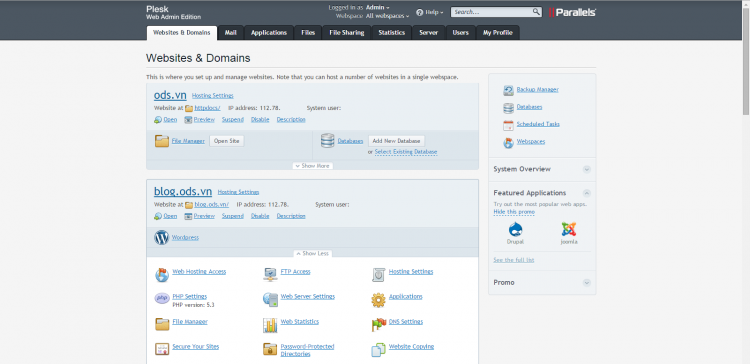Click the Open globe icon for blog.ods.vn
Image resolution: width=750 pixels, height=364 pixels.
coord(158,216)
